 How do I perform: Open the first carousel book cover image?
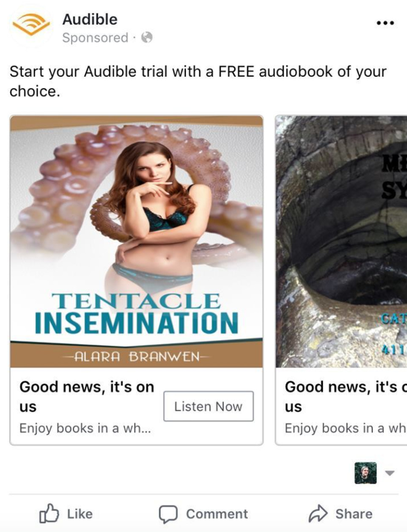point(136,241)
